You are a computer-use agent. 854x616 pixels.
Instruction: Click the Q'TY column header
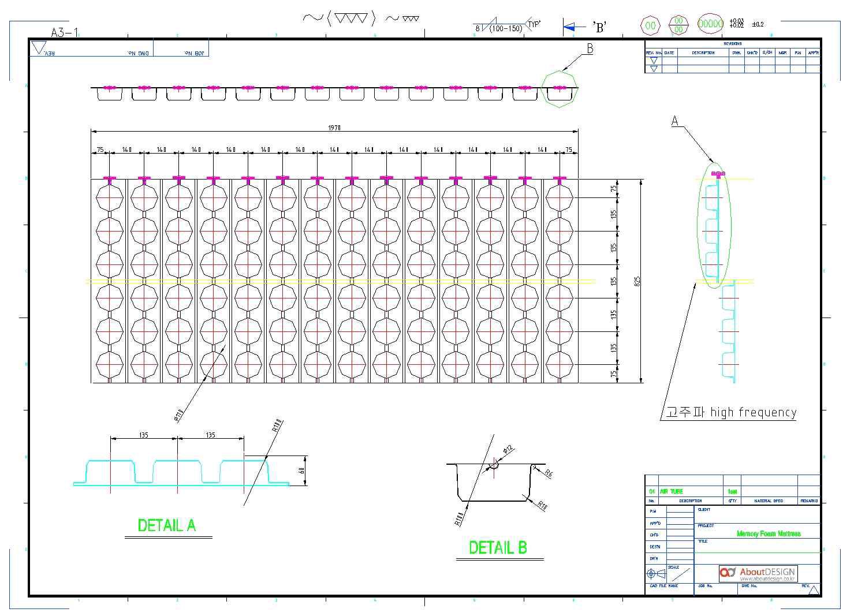coord(732,501)
